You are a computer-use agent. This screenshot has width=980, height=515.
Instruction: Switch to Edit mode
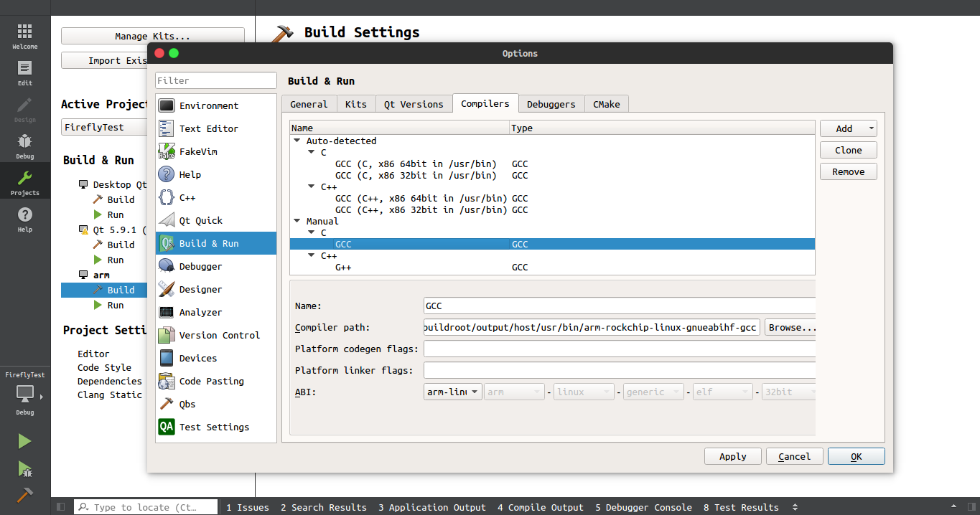[24, 72]
